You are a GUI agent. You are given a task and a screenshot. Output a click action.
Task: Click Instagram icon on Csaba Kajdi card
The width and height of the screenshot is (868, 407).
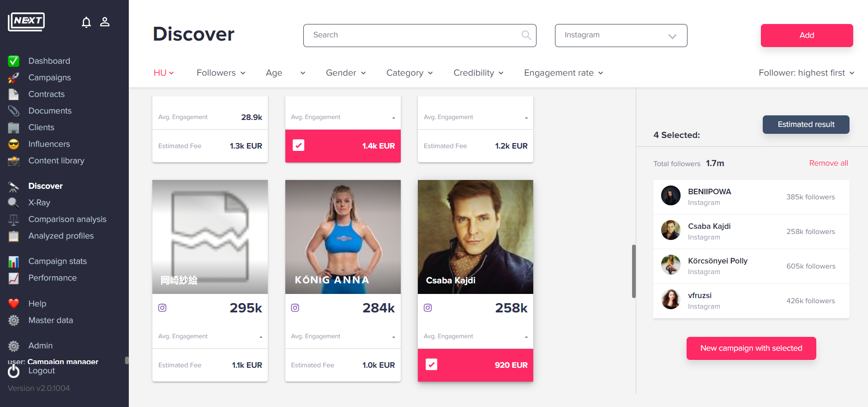tap(428, 308)
